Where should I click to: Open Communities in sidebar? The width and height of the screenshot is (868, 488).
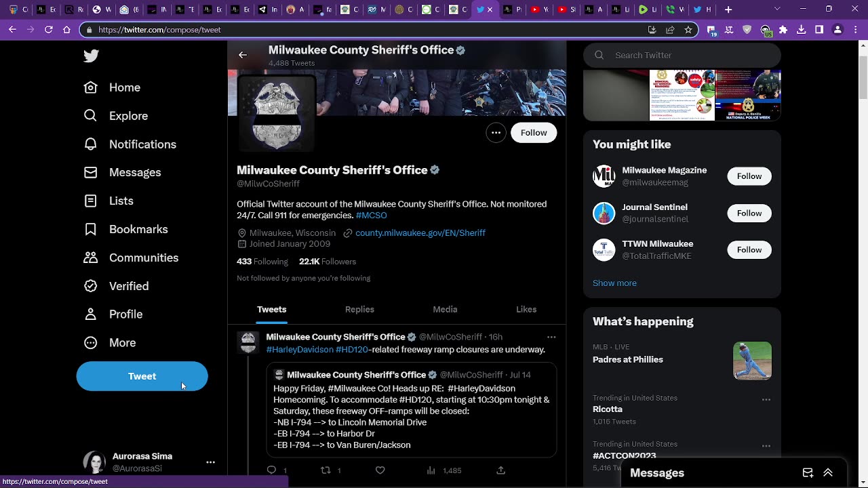131,258
